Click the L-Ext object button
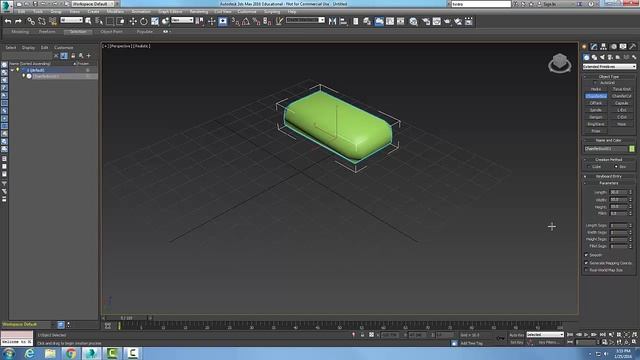Viewport: 640px width, 360px height. pyautogui.click(x=622, y=110)
